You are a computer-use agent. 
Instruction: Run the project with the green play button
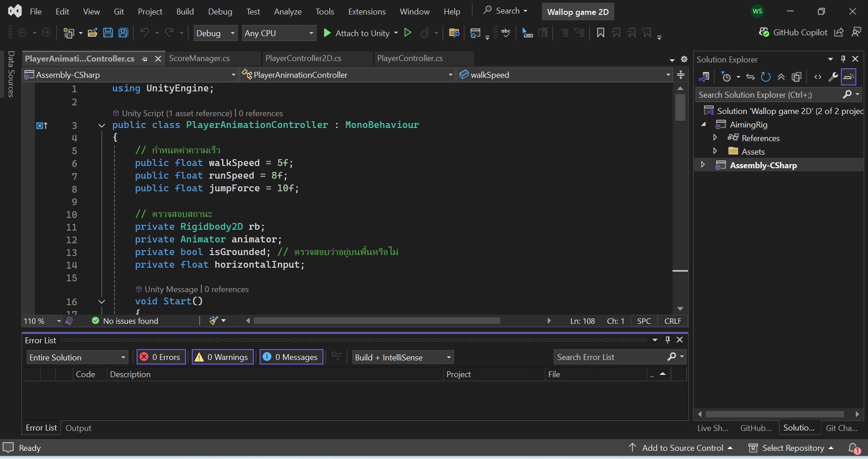click(408, 33)
